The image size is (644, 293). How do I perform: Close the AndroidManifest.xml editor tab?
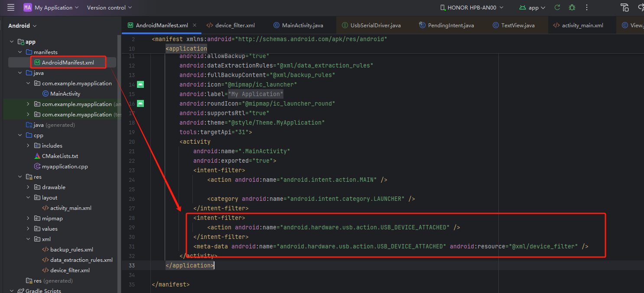pos(195,25)
